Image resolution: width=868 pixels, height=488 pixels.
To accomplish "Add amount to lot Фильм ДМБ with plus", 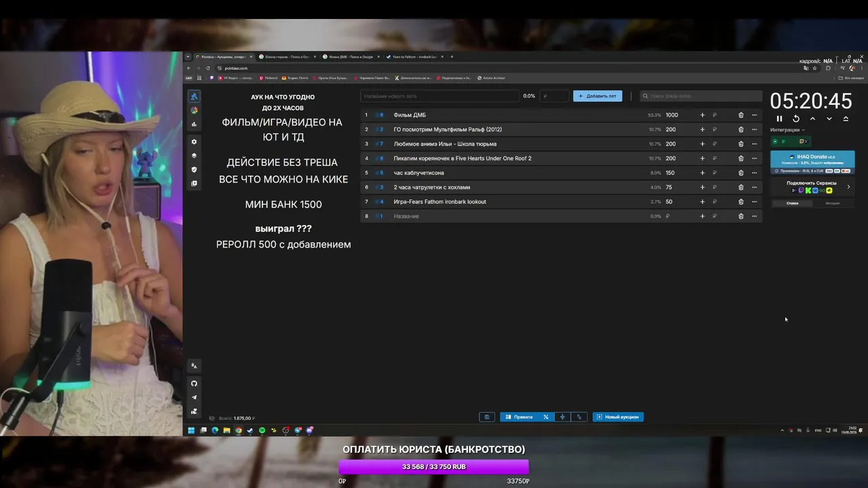I will [703, 115].
